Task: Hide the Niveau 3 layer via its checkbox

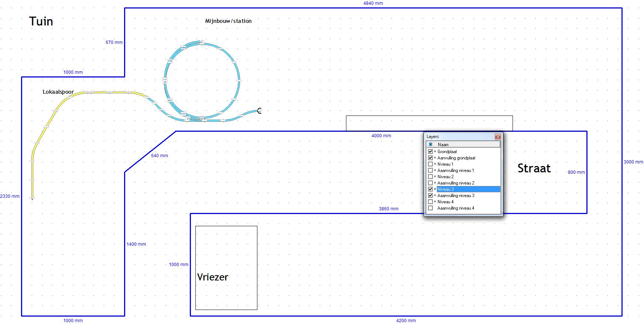Action: coord(430,189)
